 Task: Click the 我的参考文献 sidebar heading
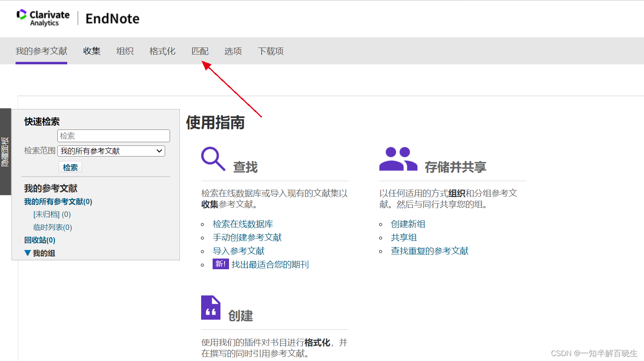coord(51,188)
